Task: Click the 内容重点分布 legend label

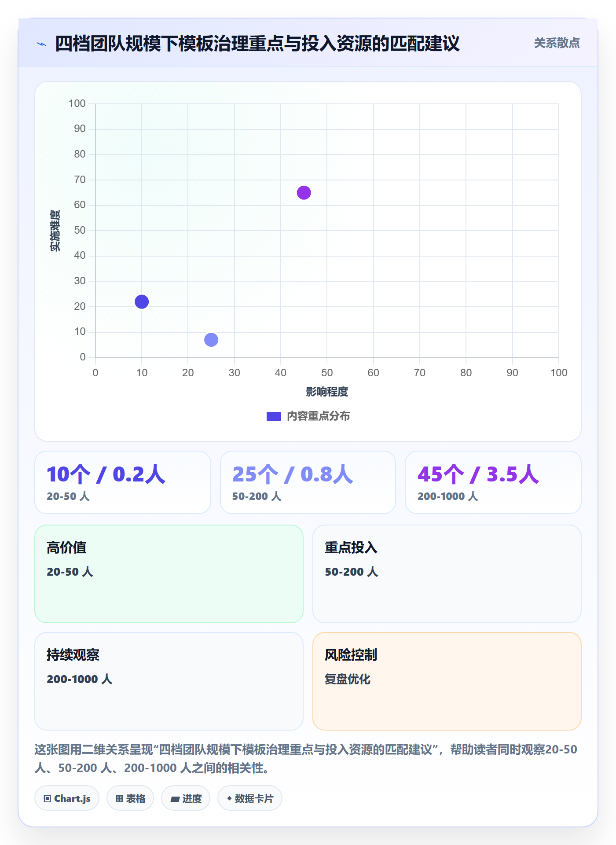Action: [x=318, y=416]
